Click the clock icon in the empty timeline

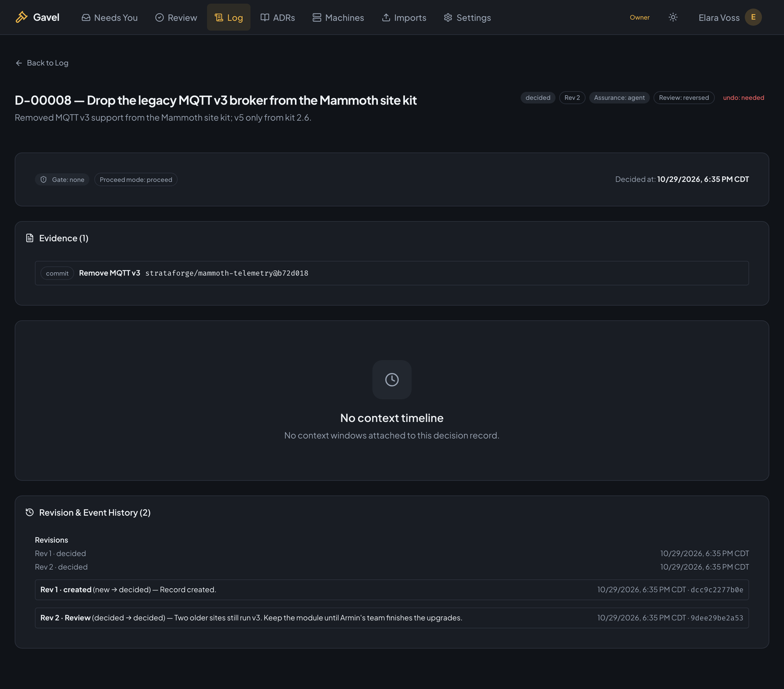tap(392, 380)
